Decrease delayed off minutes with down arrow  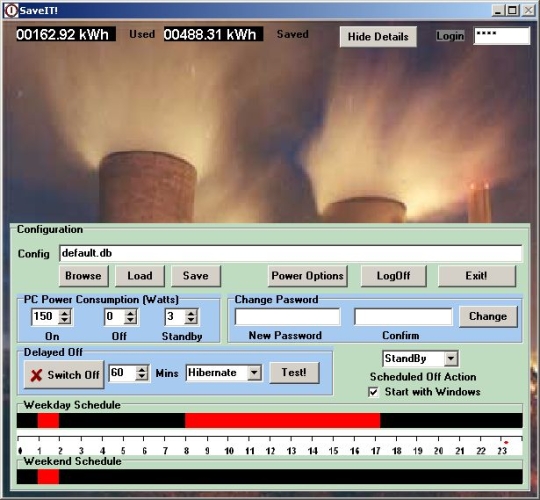point(142,377)
